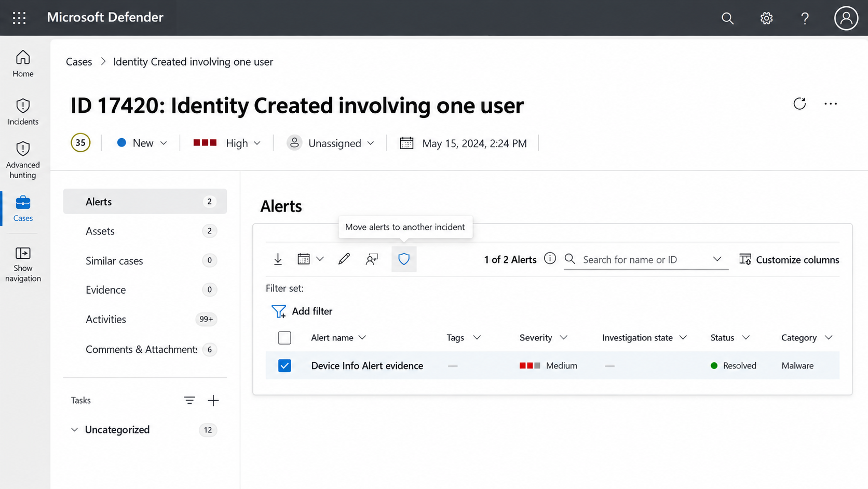
Task: Click the '1 of 2 Alerts' count
Action: pos(510,259)
